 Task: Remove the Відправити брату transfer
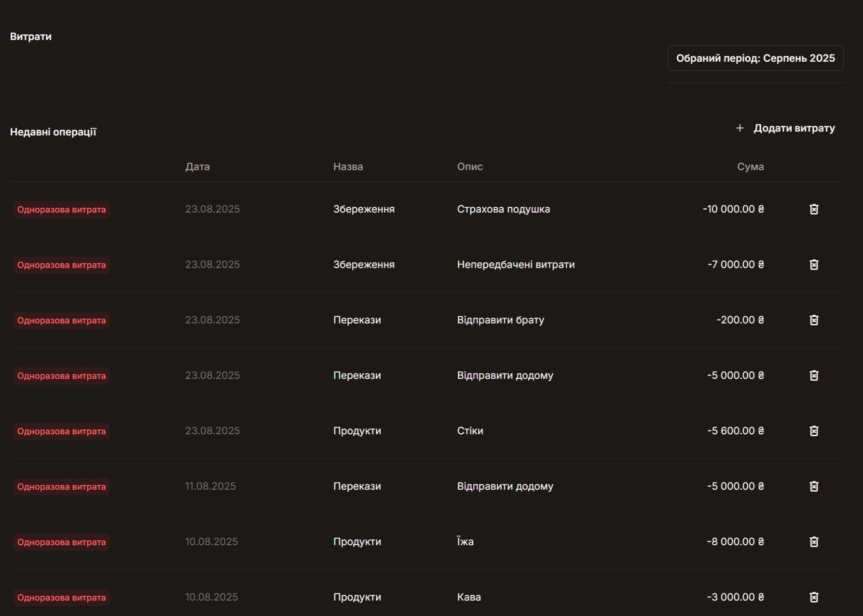813,320
